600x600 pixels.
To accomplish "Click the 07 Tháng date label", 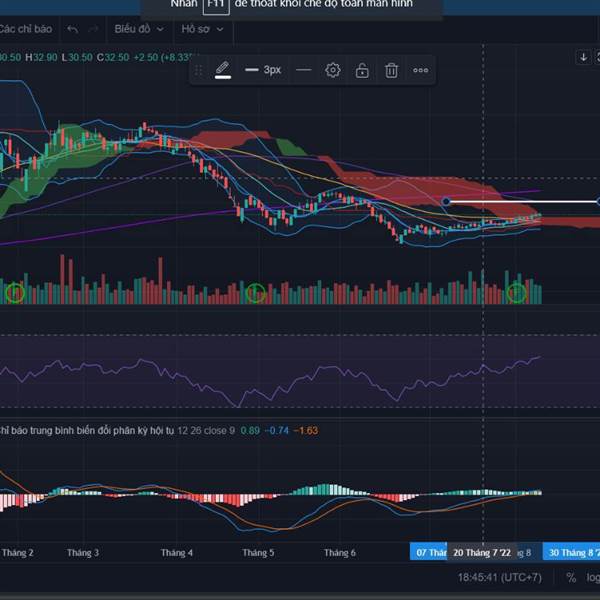I will (428, 553).
